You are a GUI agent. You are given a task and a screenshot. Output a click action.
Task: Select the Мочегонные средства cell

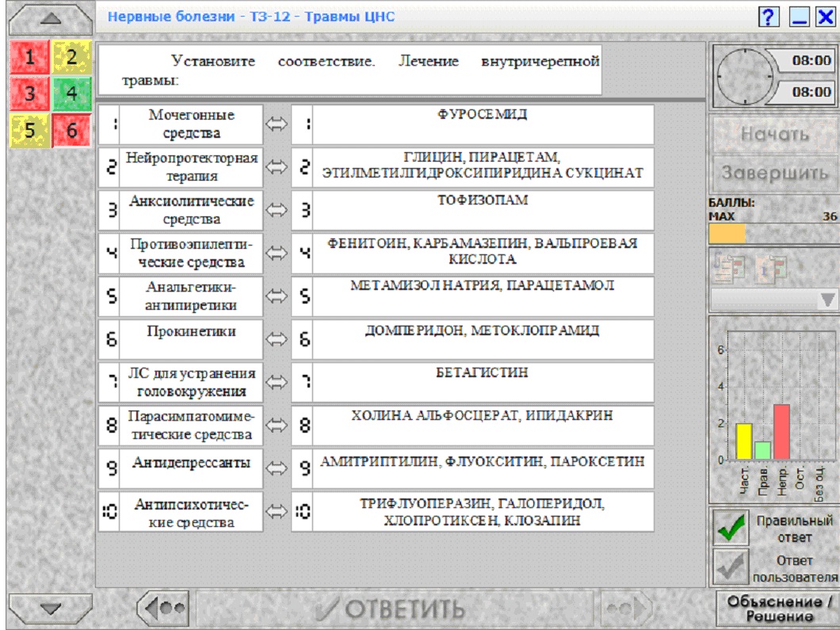tap(191, 124)
